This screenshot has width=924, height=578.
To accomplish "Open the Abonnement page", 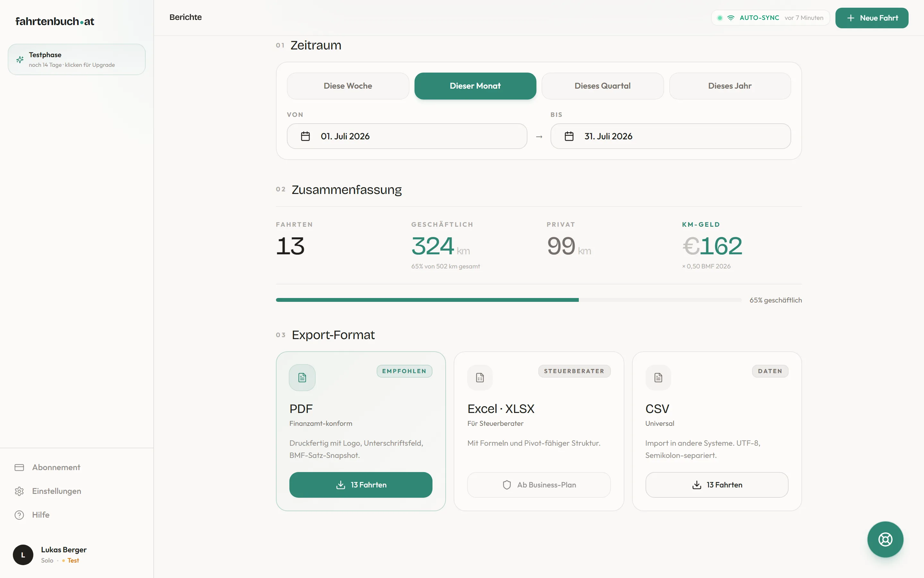I will [x=56, y=467].
